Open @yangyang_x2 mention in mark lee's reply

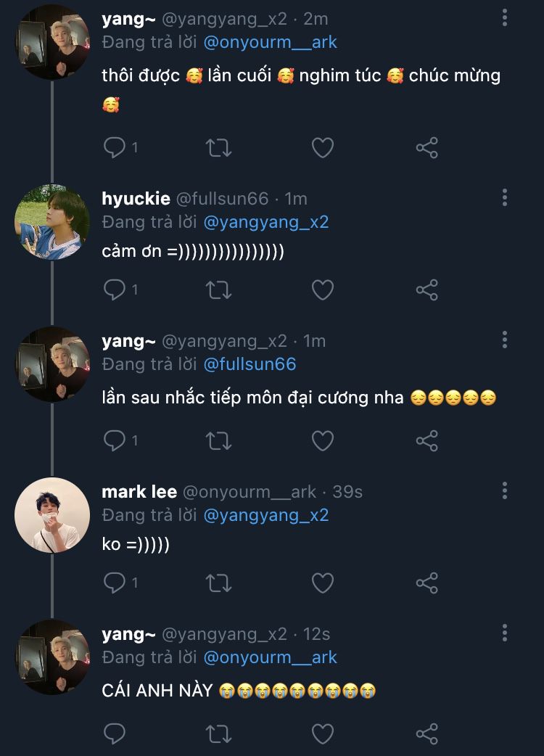[266, 515]
